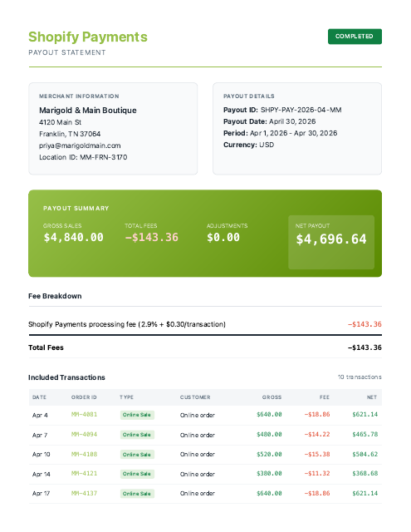
Task: Click the address line 4120 Main St
Action: [61, 122]
